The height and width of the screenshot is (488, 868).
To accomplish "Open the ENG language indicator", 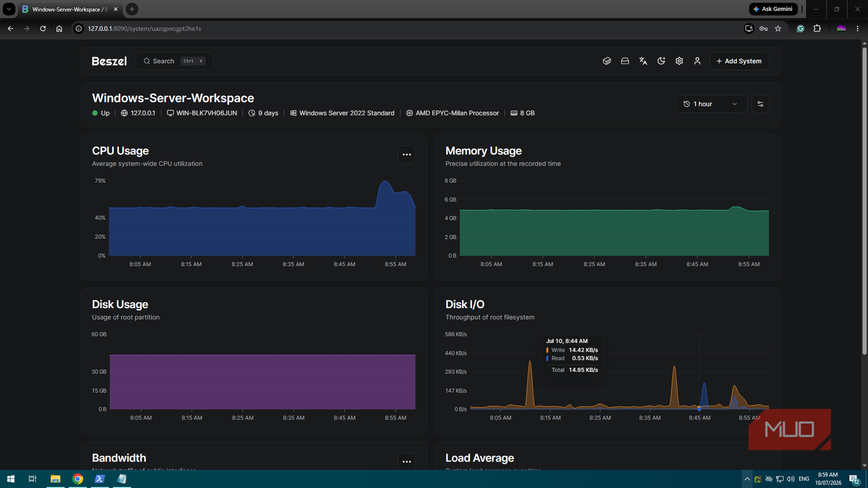I will pyautogui.click(x=804, y=479).
